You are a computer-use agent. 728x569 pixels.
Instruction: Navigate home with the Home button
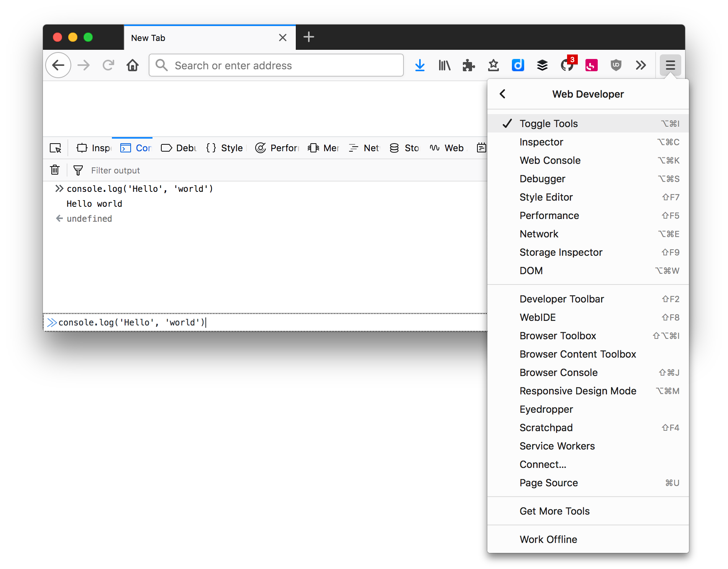click(x=132, y=65)
